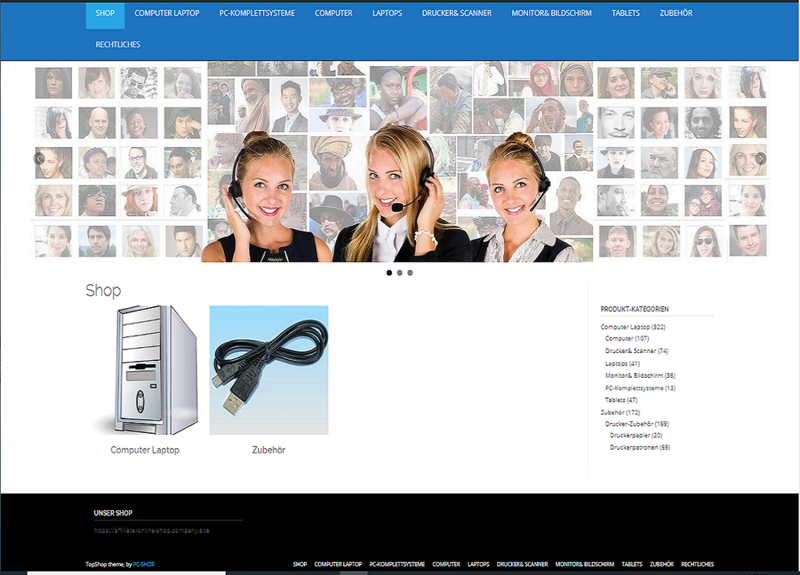
Task: Select the third slider pagination dot
Action: (x=410, y=273)
